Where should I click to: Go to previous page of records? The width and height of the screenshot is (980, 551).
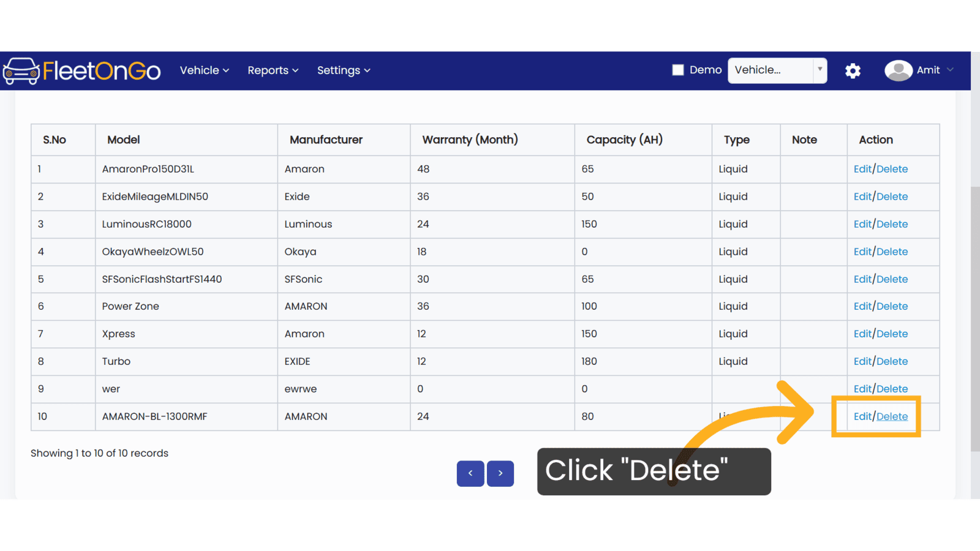pos(470,473)
